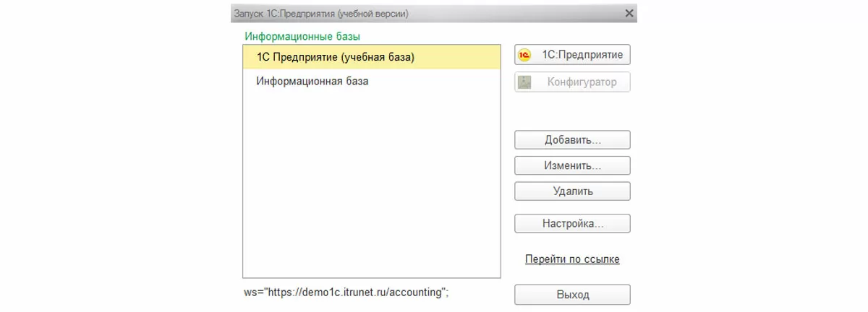Follow the Перейти по ссылке link
The image size is (868, 312).
pos(572,259)
